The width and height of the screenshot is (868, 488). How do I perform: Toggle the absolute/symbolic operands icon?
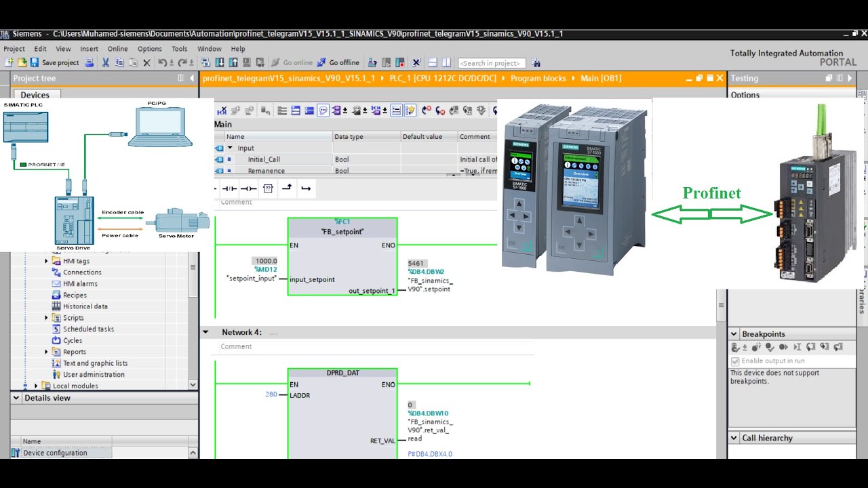pyautogui.click(x=336, y=110)
